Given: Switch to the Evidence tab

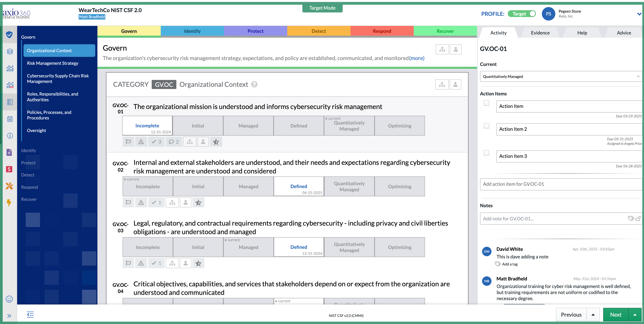Looking at the screenshot, I should pos(540,33).
